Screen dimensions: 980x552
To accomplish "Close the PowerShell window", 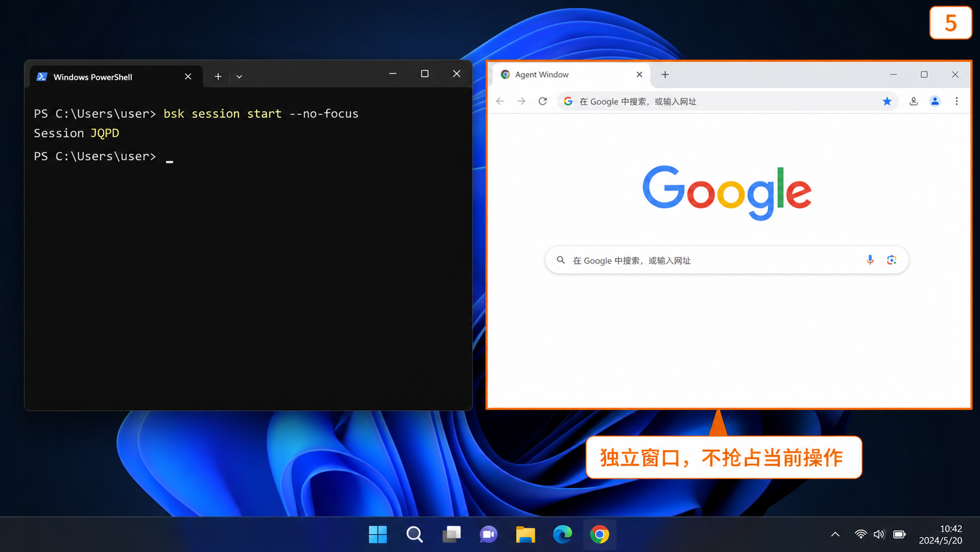I will 457,74.
